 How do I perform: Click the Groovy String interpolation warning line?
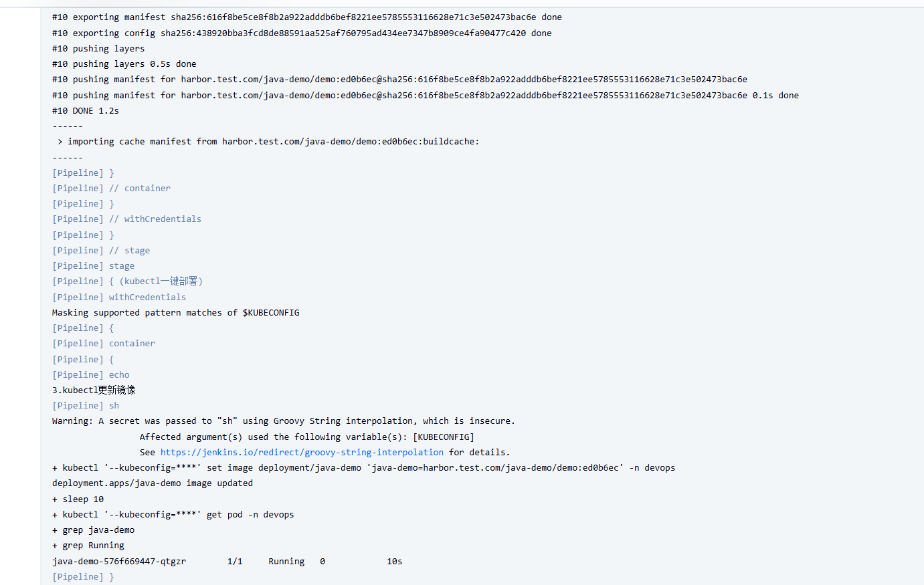point(283,421)
